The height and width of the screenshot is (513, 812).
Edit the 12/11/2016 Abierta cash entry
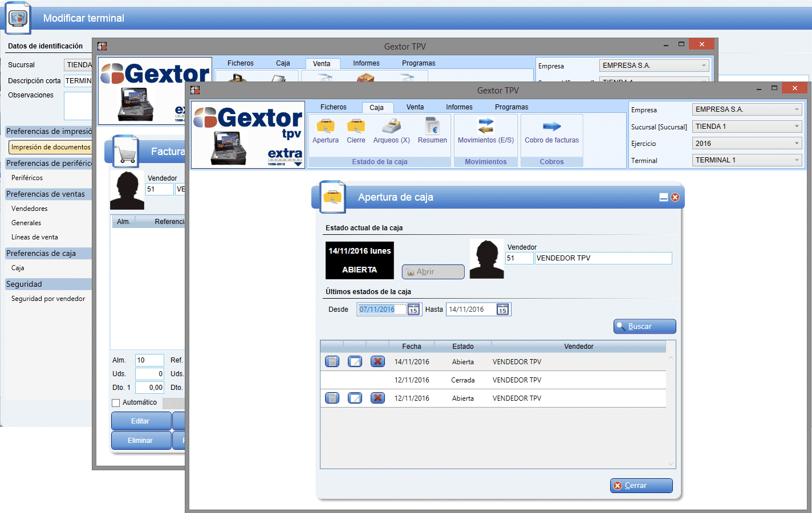tap(355, 398)
